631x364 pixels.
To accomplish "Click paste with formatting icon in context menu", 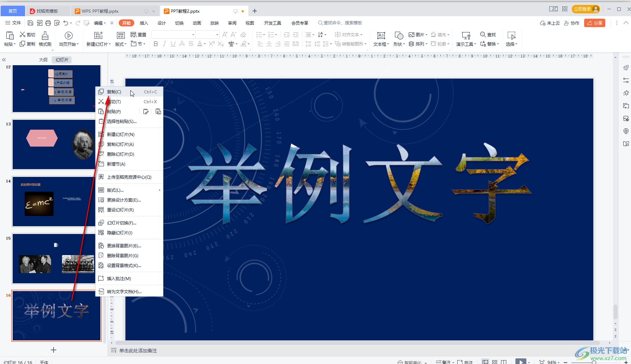I will pos(146,111).
